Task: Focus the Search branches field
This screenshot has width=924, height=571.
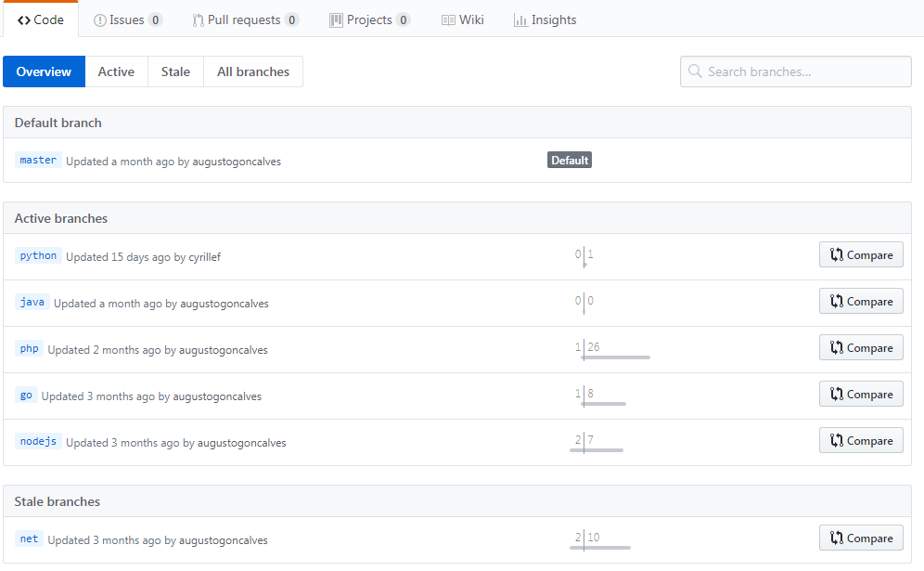Action: (x=796, y=71)
